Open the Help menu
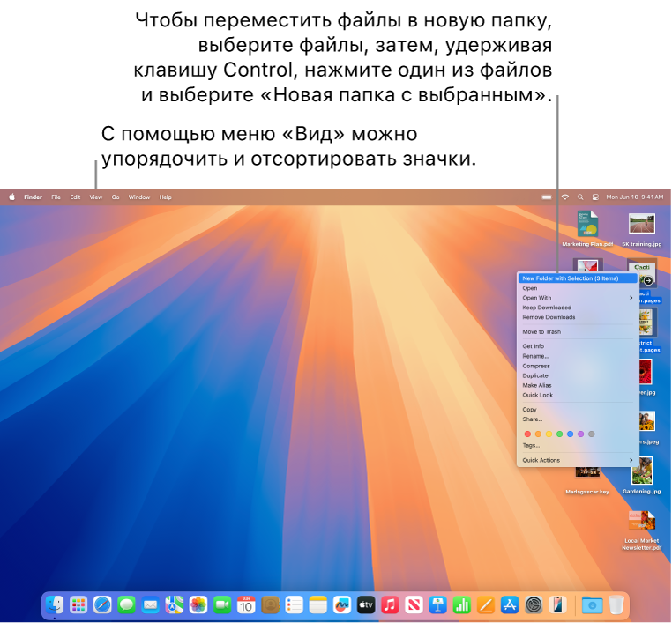672x623 pixels. 165,197
